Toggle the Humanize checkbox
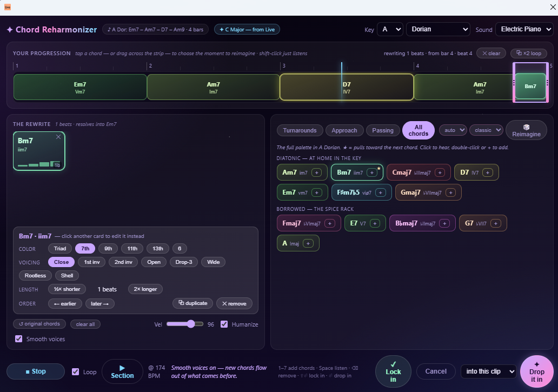 (224, 324)
